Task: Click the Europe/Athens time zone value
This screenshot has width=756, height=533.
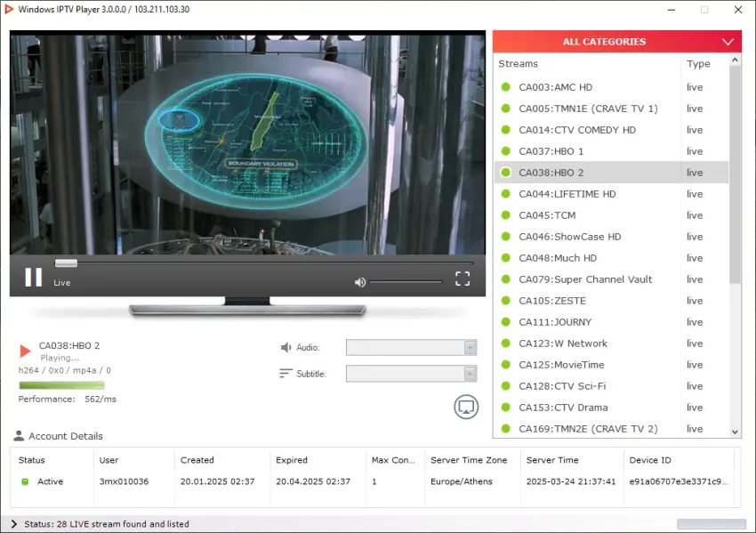Action: (462, 481)
